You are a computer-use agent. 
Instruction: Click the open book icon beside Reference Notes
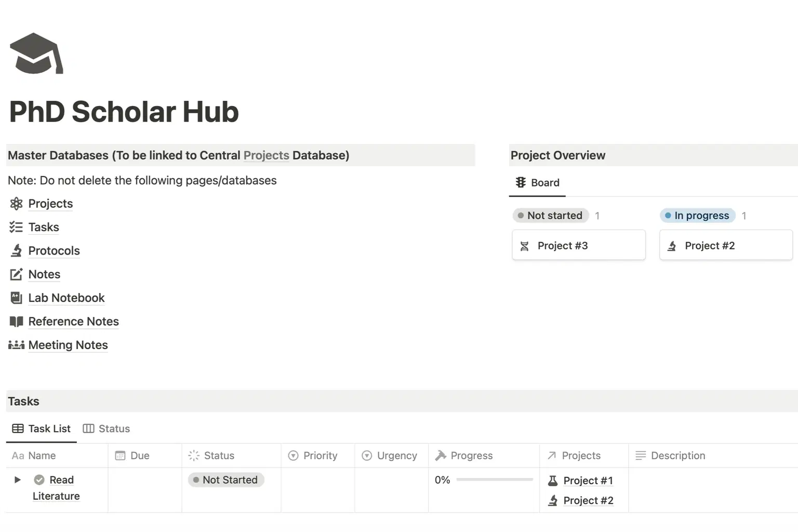point(17,322)
